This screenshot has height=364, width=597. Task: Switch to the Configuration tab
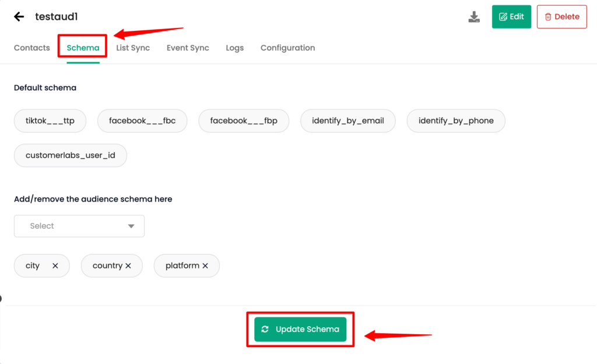(x=287, y=48)
